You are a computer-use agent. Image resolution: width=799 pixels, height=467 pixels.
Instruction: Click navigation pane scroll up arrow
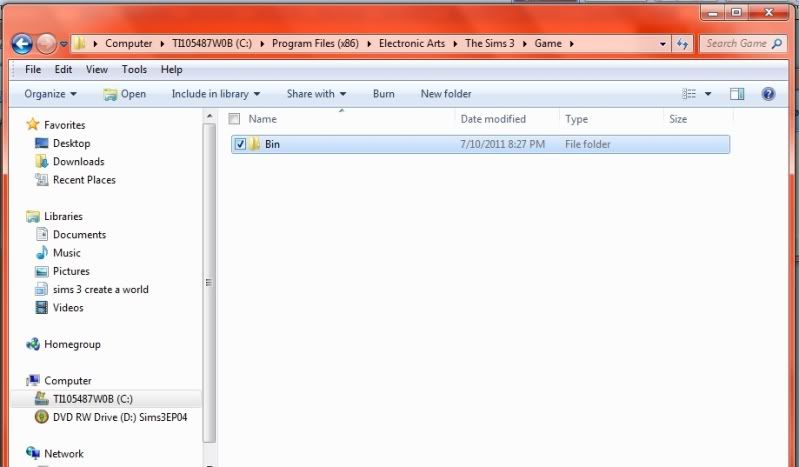tap(209, 117)
